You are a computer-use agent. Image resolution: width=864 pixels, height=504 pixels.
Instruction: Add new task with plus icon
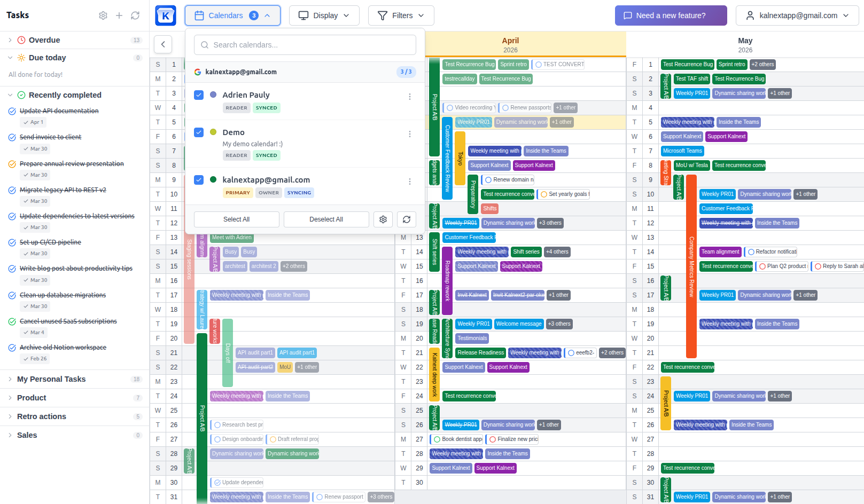point(119,15)
